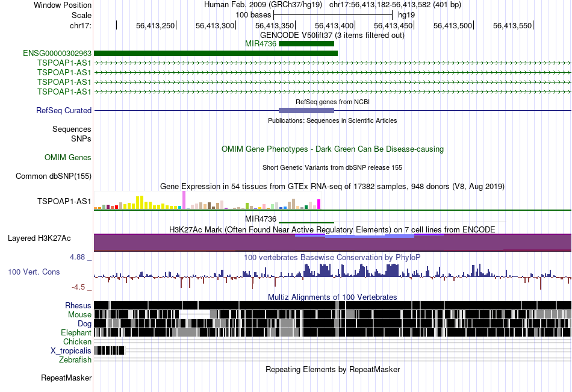Click the RefSeq Curated MIR4736 exon block
The height and width of the screenshot is (392, 572).
coord(306,110)
